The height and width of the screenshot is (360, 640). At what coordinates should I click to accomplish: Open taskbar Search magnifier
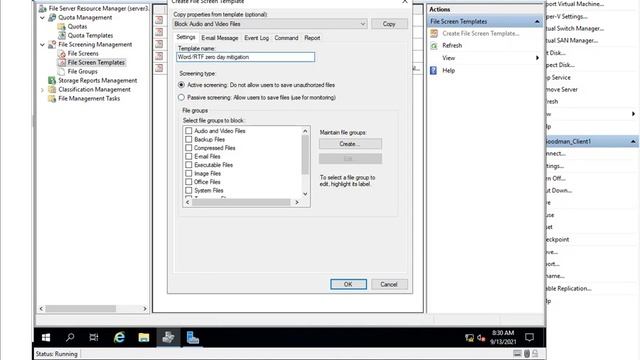coord(70,338)
